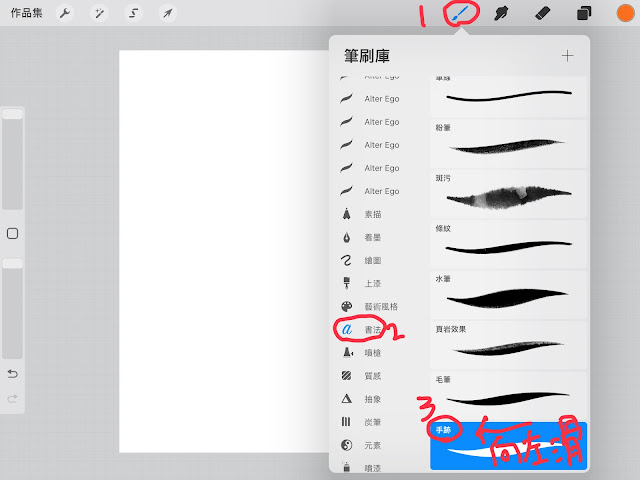640x480 pixels.
Task: Pick the 斑污 blotchy brush preview
Action: [x=508, y=194]
